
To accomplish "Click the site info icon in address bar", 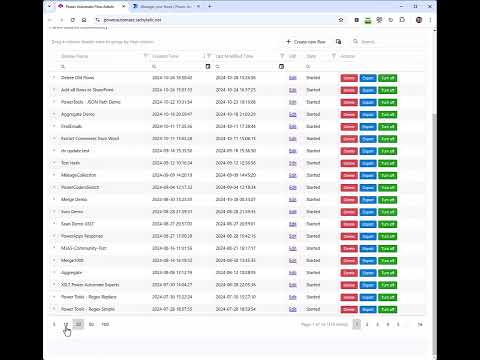I will pyautogui.click(x=98, y=20).
